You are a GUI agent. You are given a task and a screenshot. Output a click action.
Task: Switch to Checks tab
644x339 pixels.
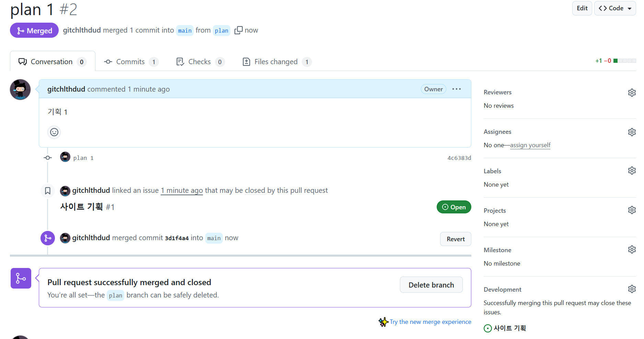(x=200, y=62)
